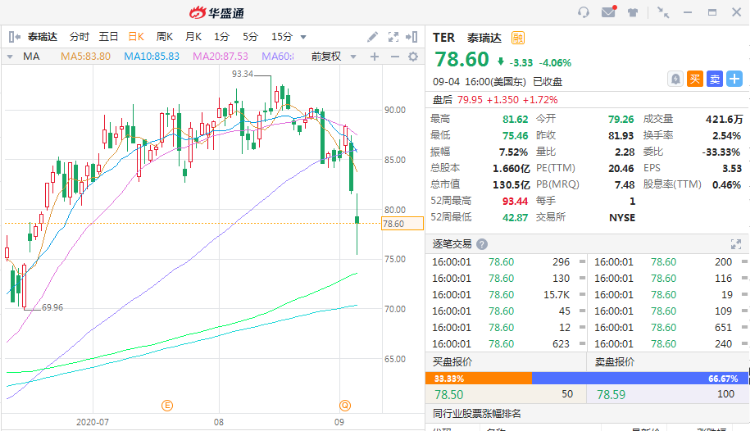750x431 pixels.
Task: Click the after-hours price 79.95
Action: click(468, 100)
